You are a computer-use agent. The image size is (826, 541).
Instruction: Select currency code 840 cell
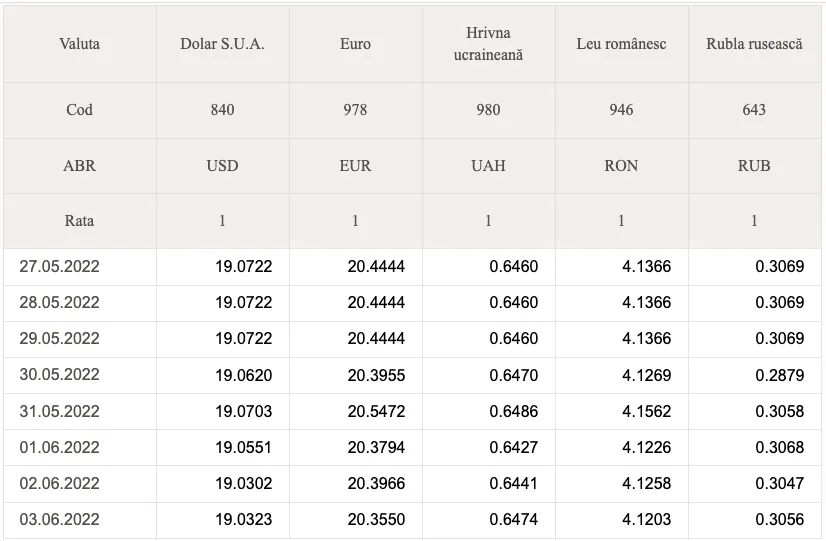click(222, 110)
